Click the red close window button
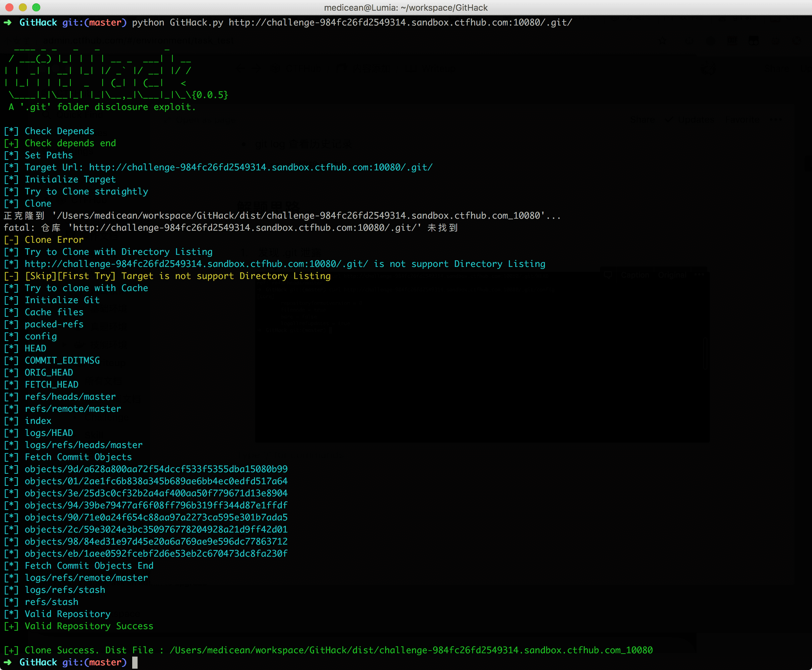Image resolution: width=812 pixels, height=670 pixels. 10,7
